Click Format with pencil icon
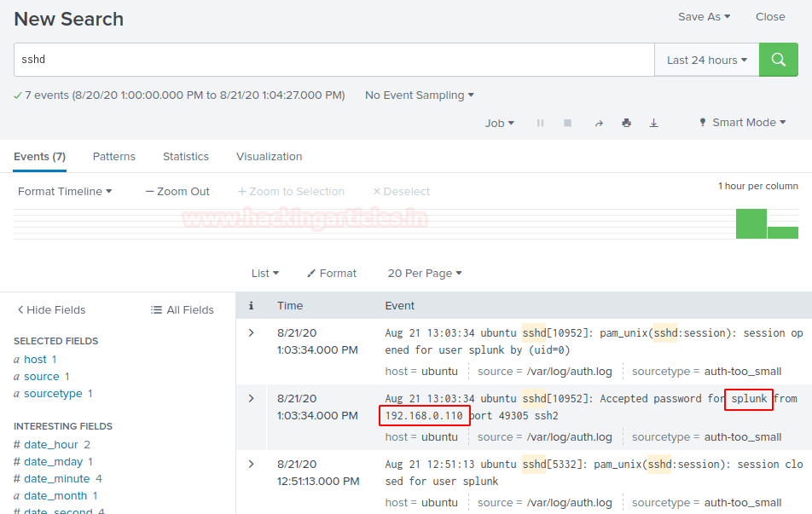812x514 pixels. pos(332,274)
